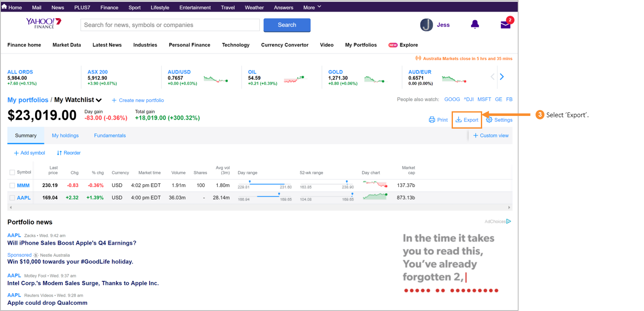
Task: Click the search input field
Action: tap(169, 25)
